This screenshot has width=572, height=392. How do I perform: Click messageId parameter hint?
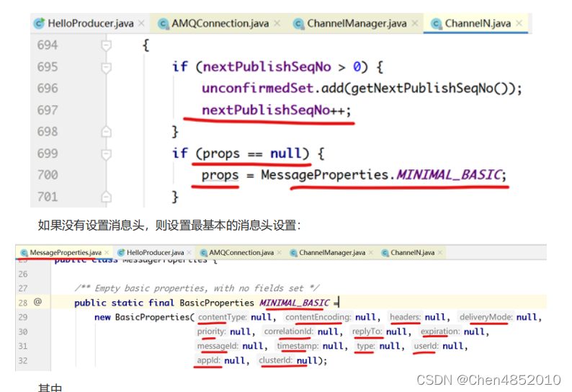click(218, 346)
